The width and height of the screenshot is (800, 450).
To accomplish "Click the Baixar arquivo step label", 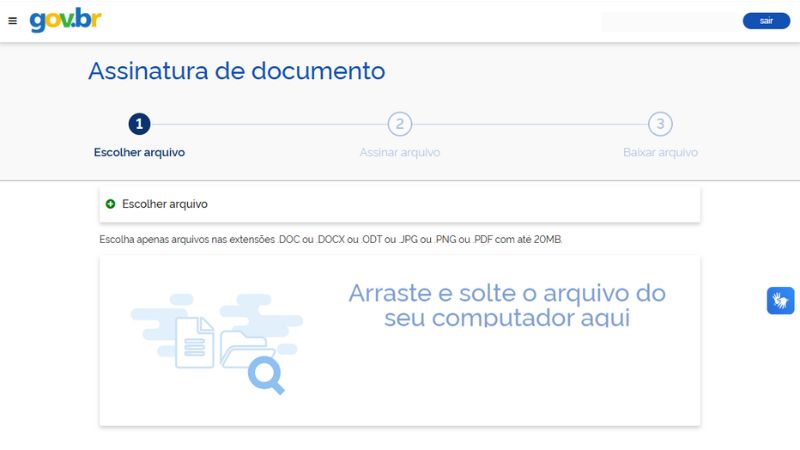I will click(x=660, y=153).
